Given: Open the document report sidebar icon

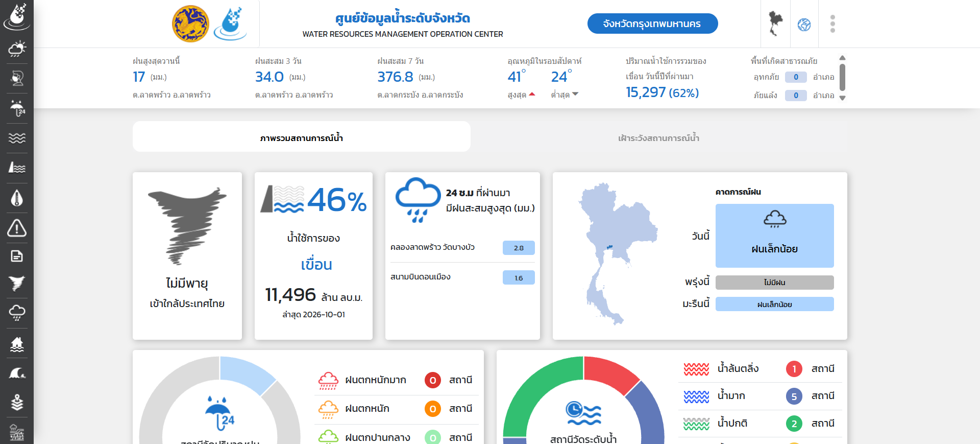Looking at the screenshot, I should 17,256.
